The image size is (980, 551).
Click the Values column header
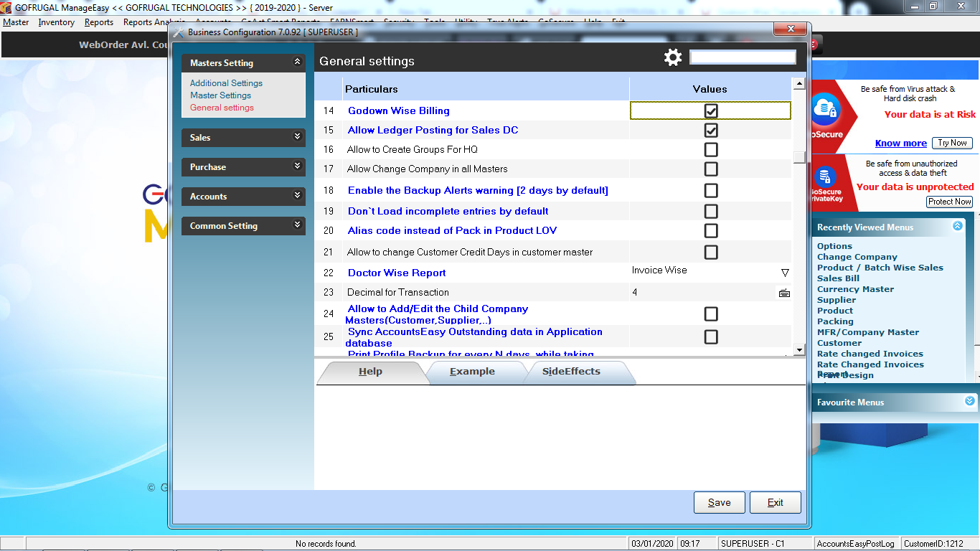click(710, 89)
